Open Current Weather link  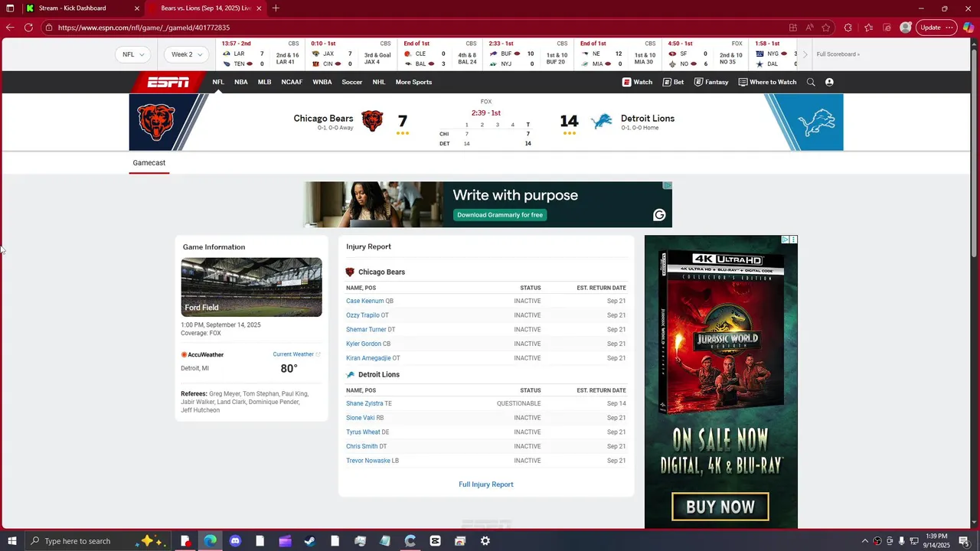[296, 354]
